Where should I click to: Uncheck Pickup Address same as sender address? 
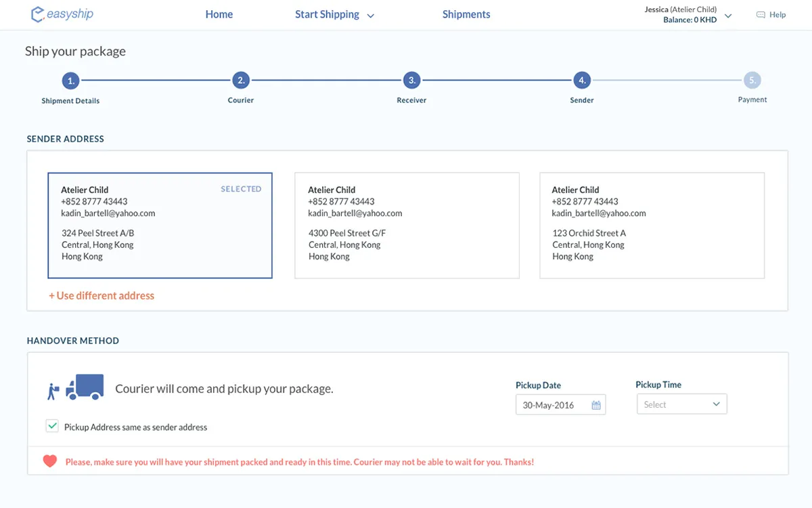click(x=52, y=426)
